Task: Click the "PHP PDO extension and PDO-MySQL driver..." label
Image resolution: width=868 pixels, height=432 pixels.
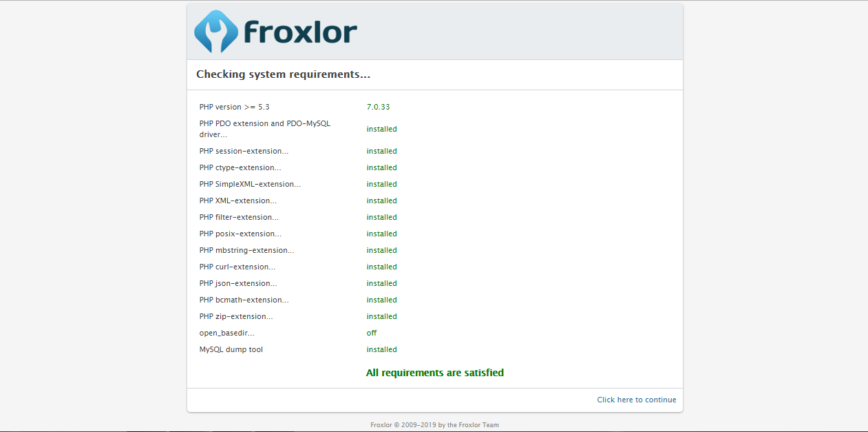Action: (x=264, y=129)
